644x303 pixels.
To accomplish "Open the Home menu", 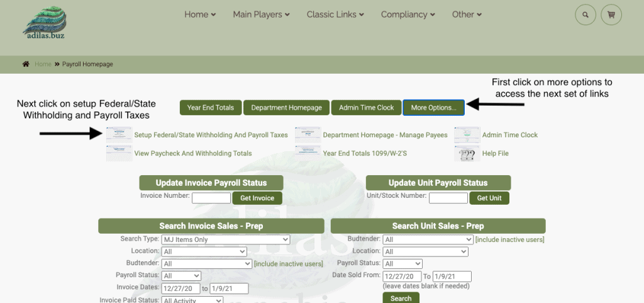I will click(200, 14).
